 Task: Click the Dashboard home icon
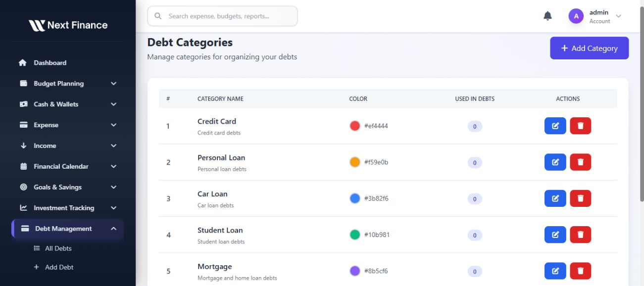(x=22, y=63)
